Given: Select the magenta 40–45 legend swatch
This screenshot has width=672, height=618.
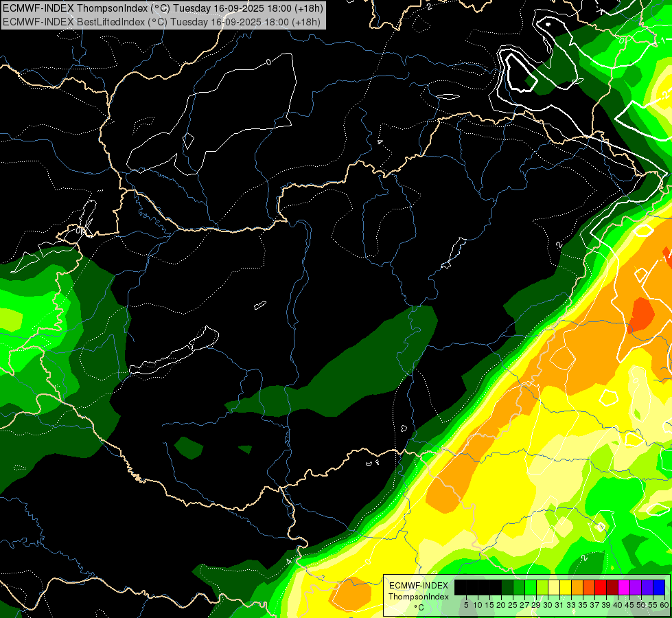Looking at the screenshot, I should point(624,587).
